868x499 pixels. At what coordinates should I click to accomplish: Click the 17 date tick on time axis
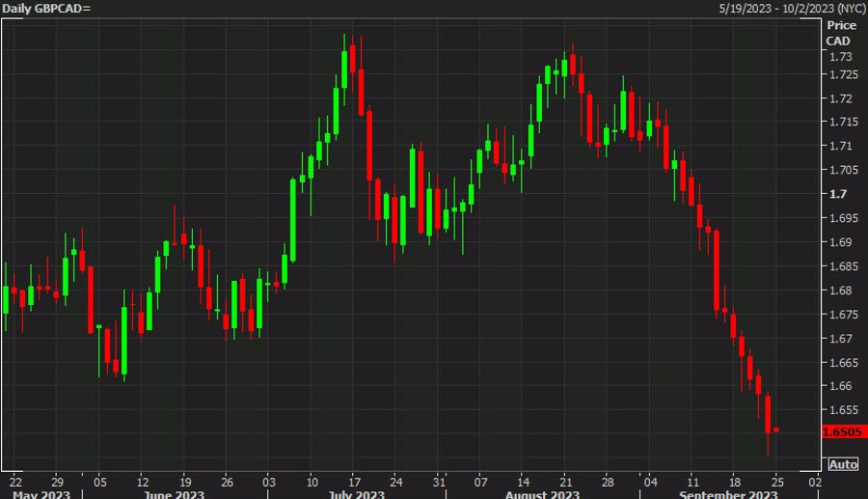click(x=355, y=481)
